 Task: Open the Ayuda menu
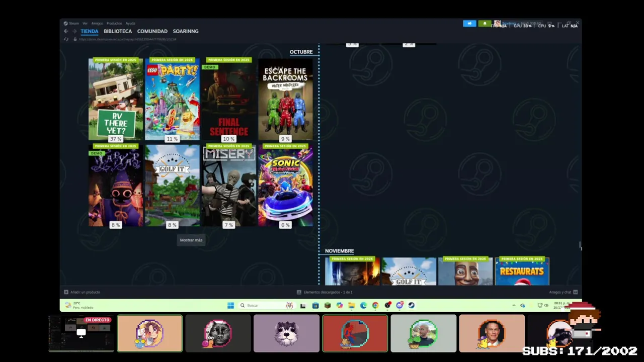pyautogui.click(x=130, y=23)
